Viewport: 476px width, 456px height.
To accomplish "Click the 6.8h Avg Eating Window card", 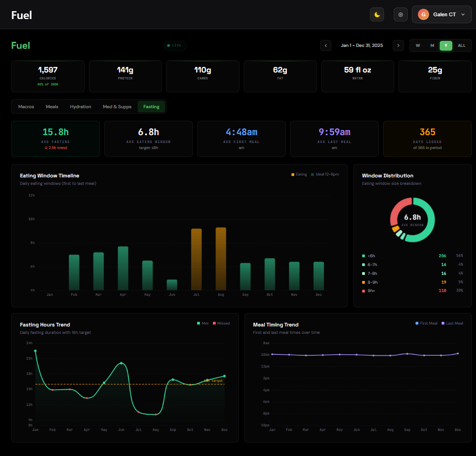I will coord(148,139).
